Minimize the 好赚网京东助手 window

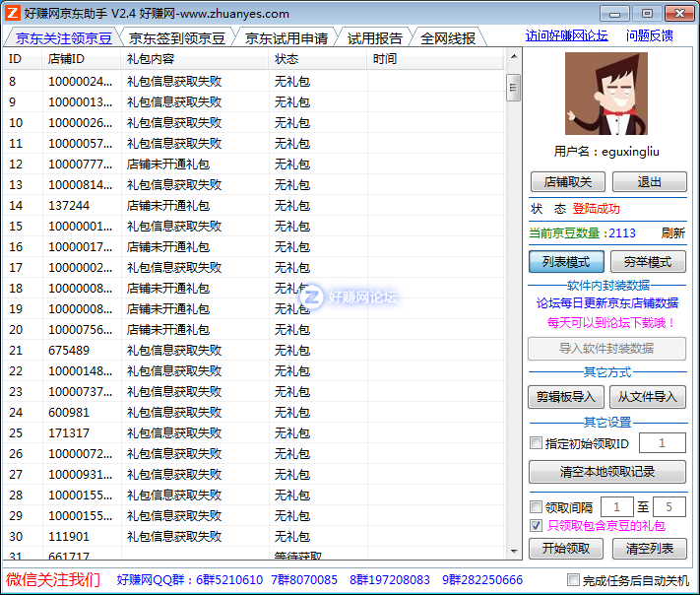click(614, 14)
